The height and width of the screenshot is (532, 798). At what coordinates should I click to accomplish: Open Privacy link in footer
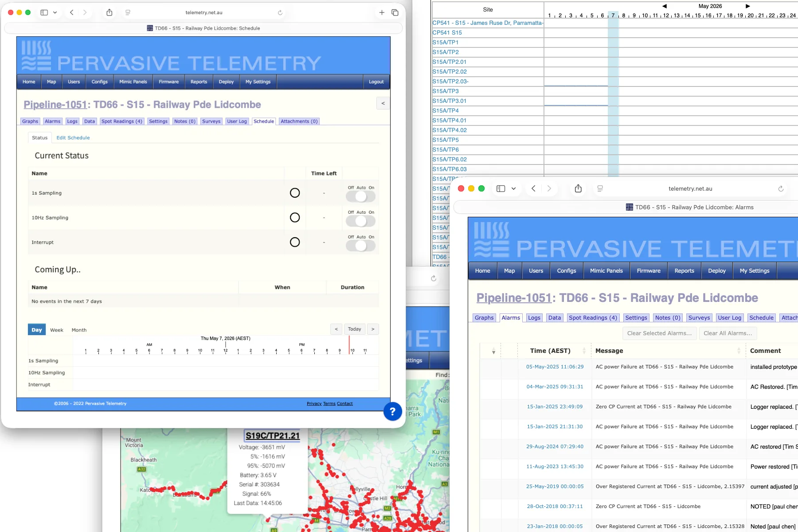(x=314, y=404)
